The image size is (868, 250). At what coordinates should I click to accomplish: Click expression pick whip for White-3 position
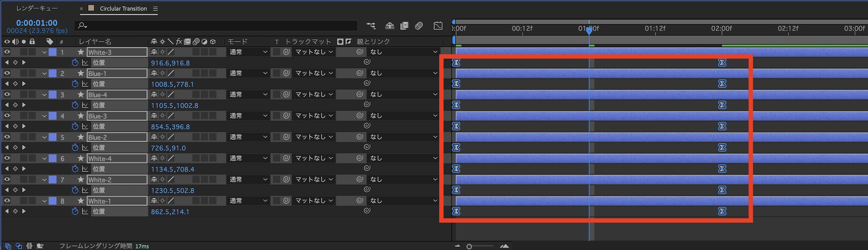[x=367, y=62]
